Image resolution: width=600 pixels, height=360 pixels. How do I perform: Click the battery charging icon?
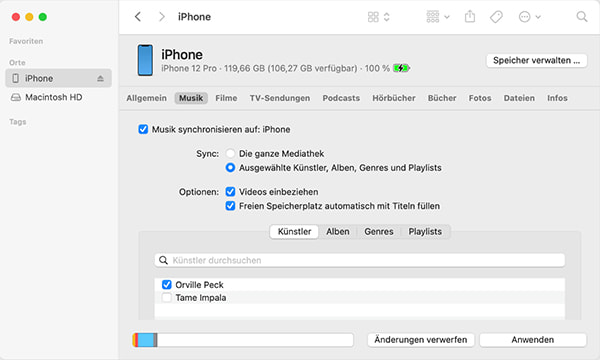point(401,68)
